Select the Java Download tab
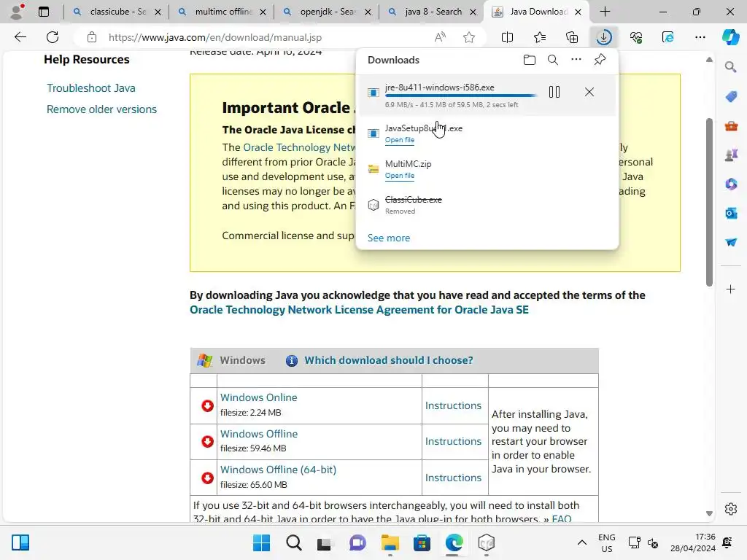The height and width of the screenshot is (560, 747). pyautogui.click(x=537, y=12)
